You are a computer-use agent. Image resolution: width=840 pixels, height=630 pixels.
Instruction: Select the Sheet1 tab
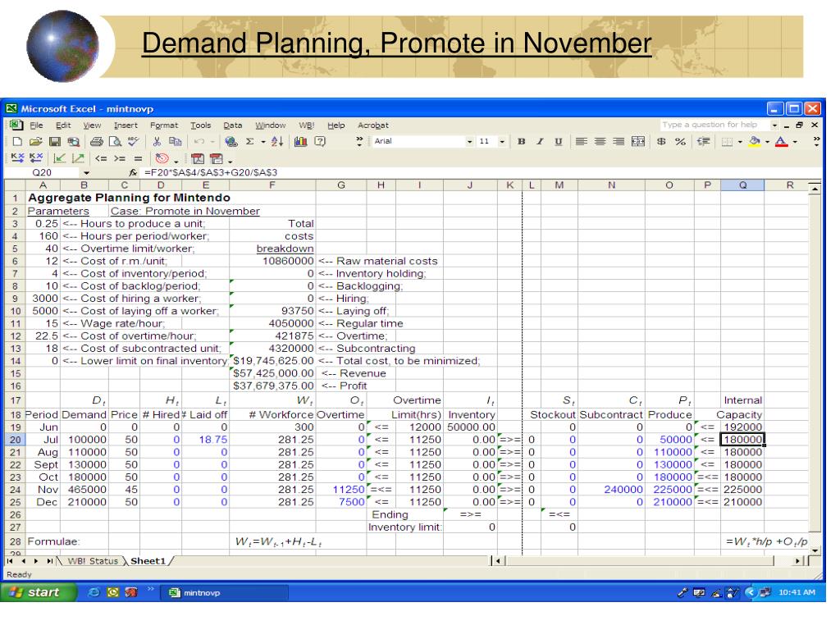(x=148, y=561)
